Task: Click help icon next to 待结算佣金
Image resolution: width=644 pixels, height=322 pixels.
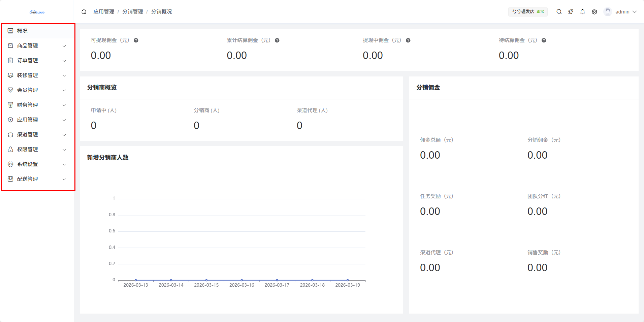Action: coord(544,40)
